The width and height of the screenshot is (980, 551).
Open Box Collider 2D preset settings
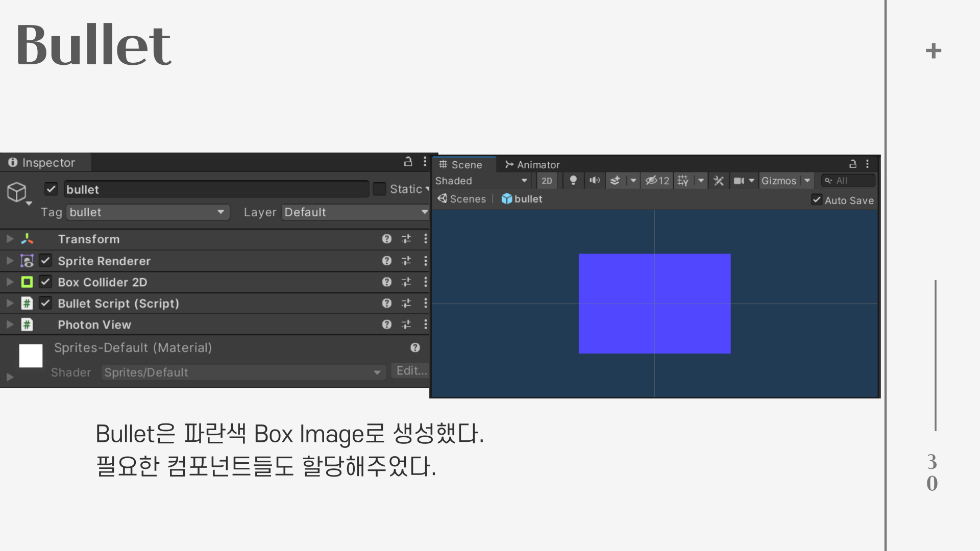(406, 282)
